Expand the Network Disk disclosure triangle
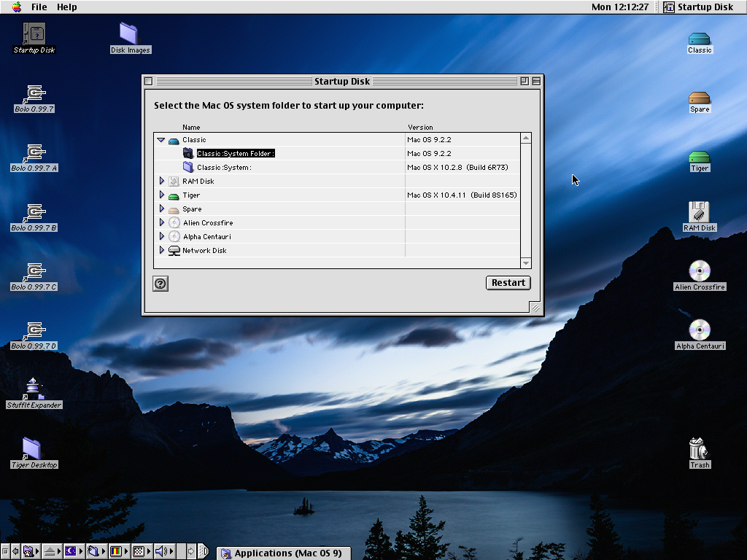Screen dimensions: 747x560 (x=162, y=251)
